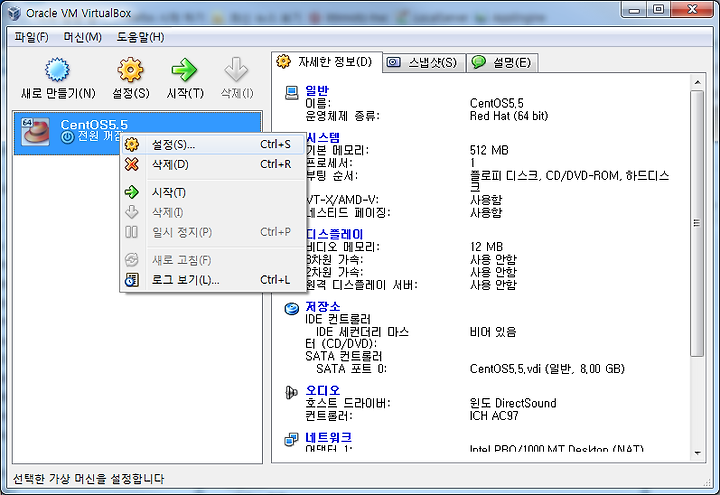Viewport: 720px width, 495px height.
Task: Click grayed 일시 정지(P) menu entry
Action: point(213,232)
